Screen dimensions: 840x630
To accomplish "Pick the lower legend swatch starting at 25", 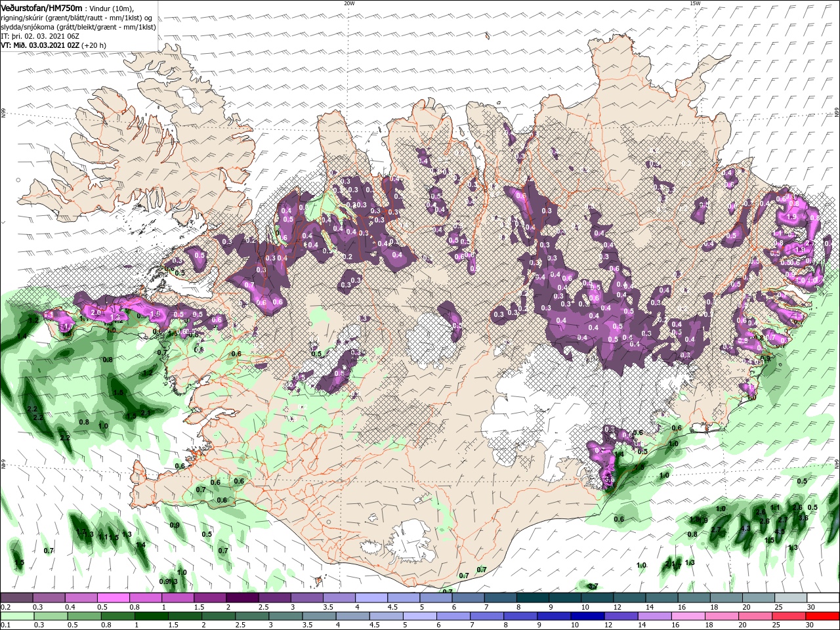I will pos(787,616).
